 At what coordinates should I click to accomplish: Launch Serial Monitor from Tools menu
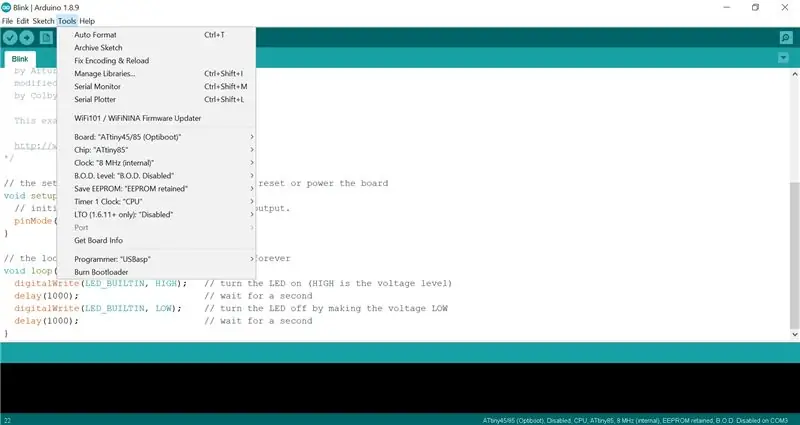[x=156, y=86]
